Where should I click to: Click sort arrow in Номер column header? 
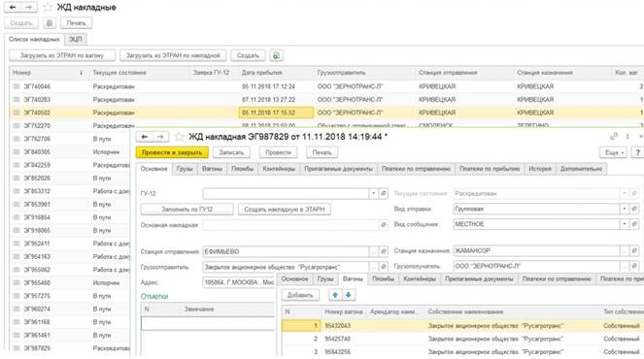click(x=81, y=73)
